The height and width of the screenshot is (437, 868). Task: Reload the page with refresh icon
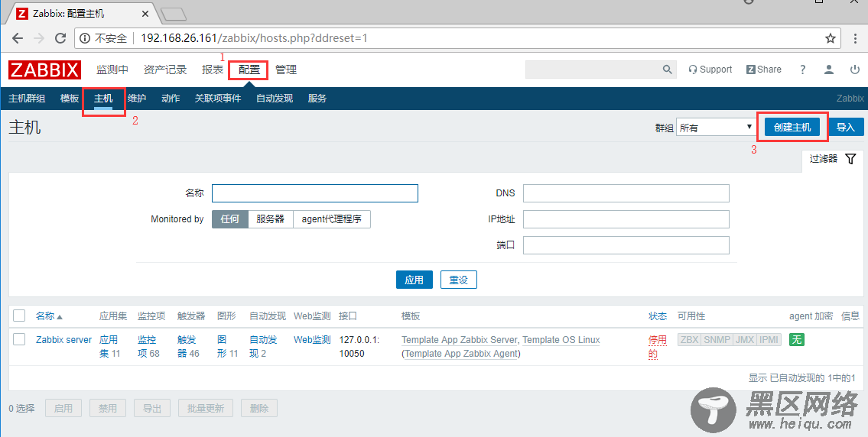(x=60, y=38)
